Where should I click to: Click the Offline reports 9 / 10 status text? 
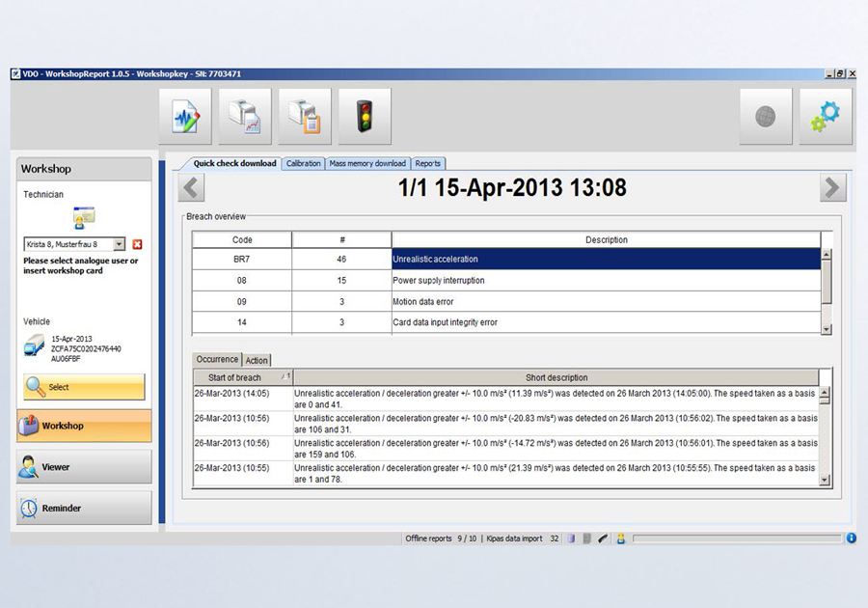tap(441, 539)
